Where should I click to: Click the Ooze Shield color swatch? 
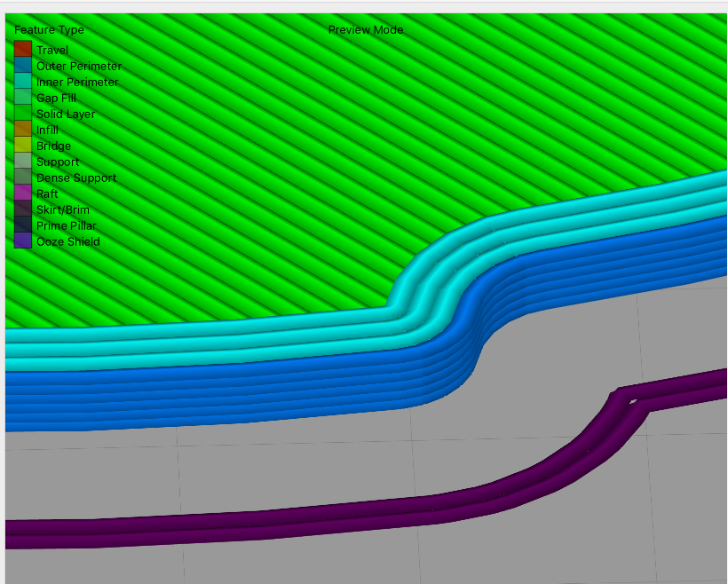(23, 240)
